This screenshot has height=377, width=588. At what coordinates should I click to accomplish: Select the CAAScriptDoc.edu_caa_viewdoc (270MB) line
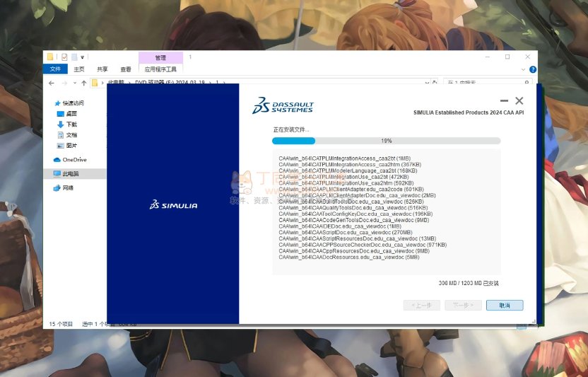(x=346, y=233)
